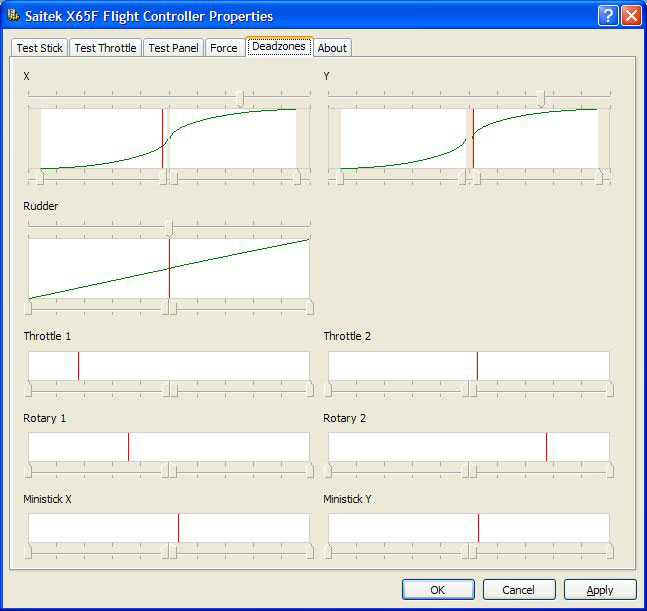Click Y axis left center deadzone thumb

[462, 178]
